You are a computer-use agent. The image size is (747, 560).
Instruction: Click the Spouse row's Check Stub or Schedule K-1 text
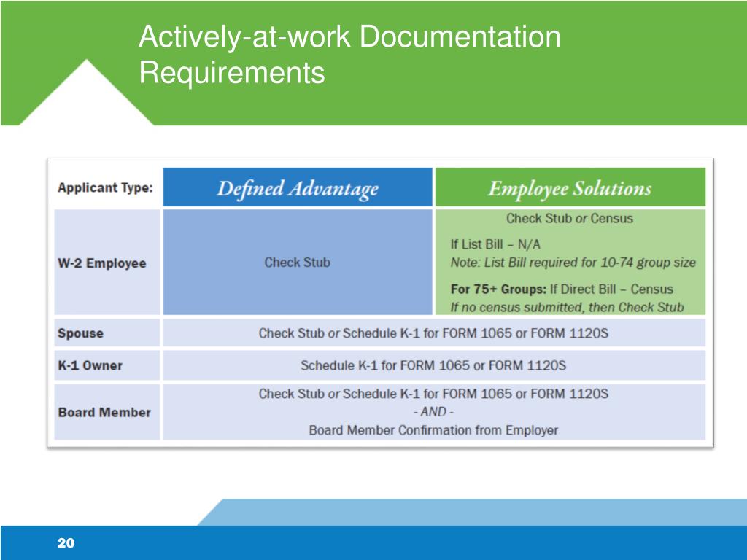click(x=433, y=332)
